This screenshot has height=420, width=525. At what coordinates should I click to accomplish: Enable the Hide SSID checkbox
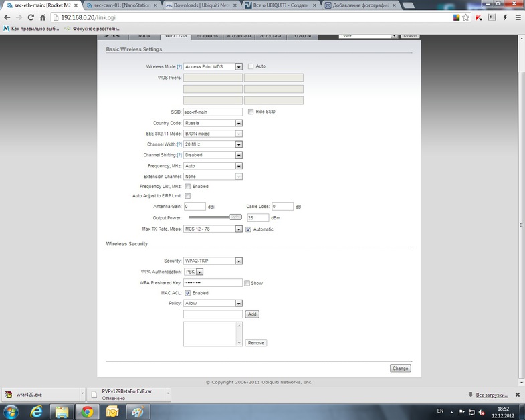coord(251,112)
